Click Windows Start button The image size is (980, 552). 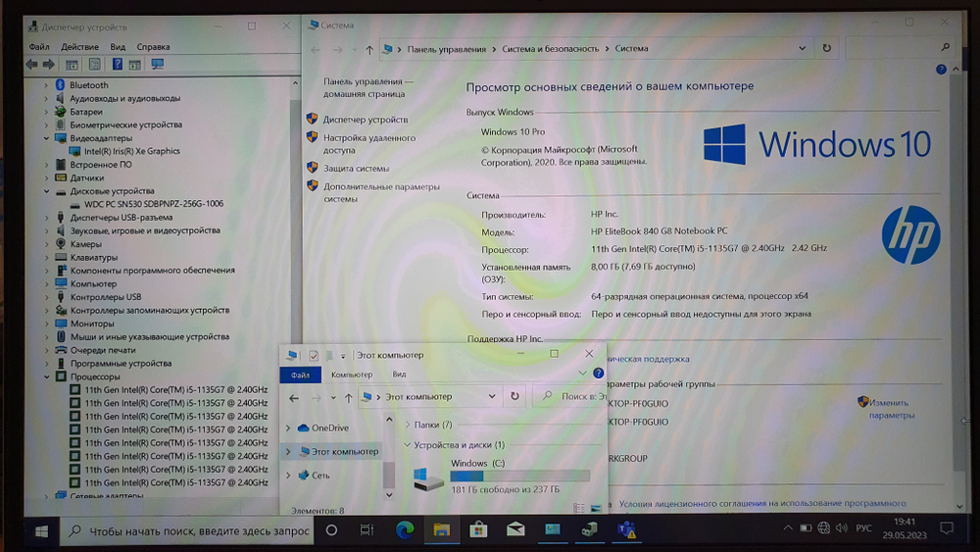coord(42,531)
